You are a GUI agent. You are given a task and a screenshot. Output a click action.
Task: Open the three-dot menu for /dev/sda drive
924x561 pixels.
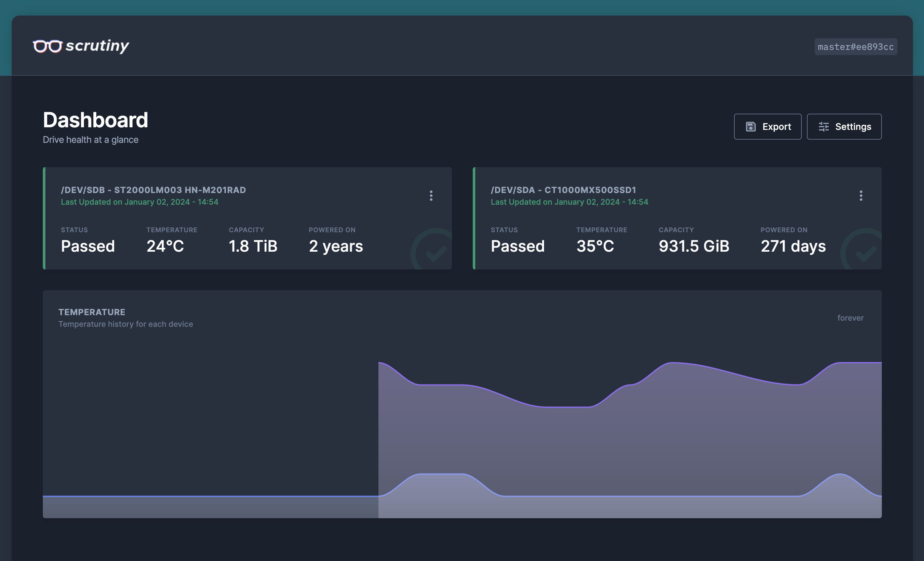[x=861, y=195]
